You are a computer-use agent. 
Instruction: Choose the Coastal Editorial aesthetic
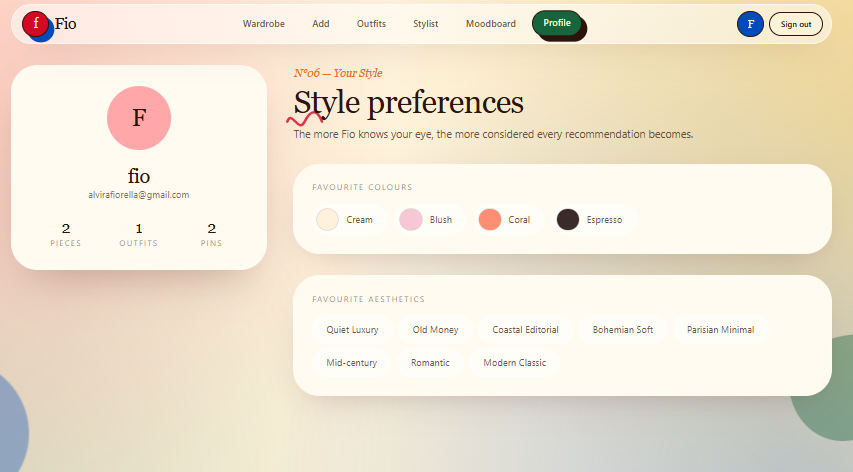click(x=525, y=330)
